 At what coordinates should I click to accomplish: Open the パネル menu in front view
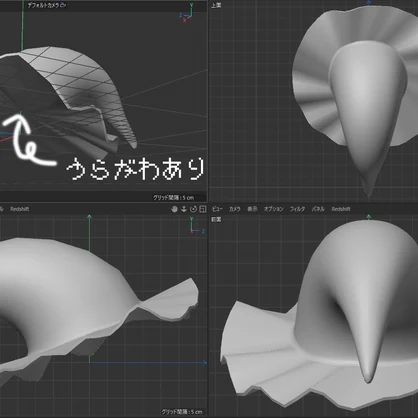click(318, 209)
